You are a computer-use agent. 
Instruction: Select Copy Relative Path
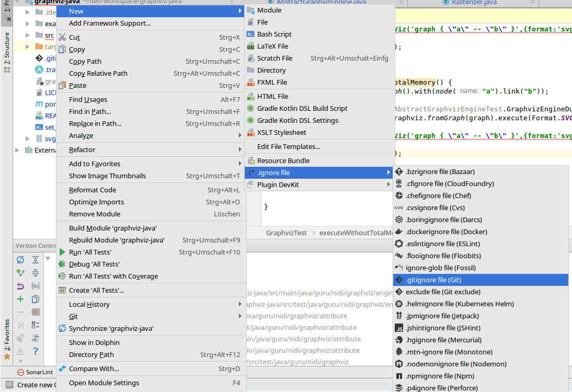coord(151,73)
